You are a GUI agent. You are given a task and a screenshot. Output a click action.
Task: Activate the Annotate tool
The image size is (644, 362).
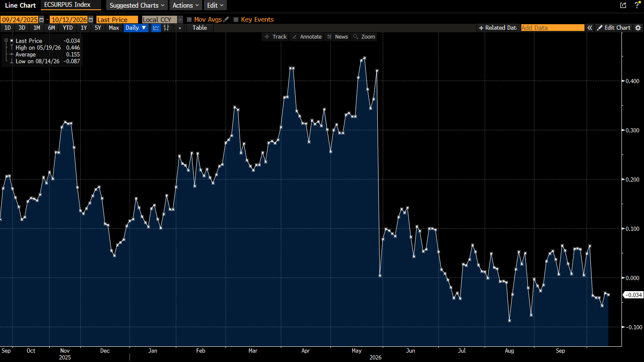click(x=307, y=37)
